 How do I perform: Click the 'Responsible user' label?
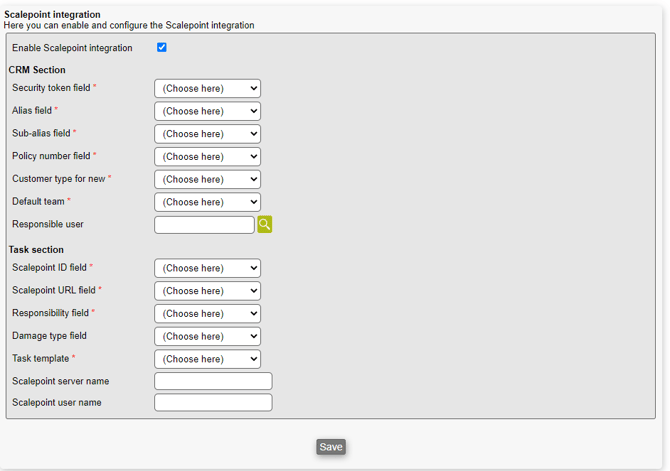tap(48, 224)
